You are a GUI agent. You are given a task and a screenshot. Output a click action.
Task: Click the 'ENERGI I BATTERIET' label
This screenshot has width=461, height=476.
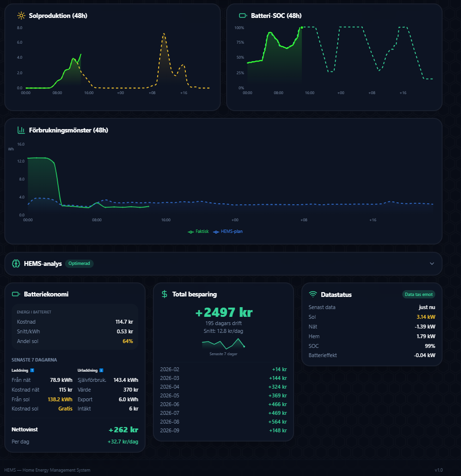coord(34,312)
